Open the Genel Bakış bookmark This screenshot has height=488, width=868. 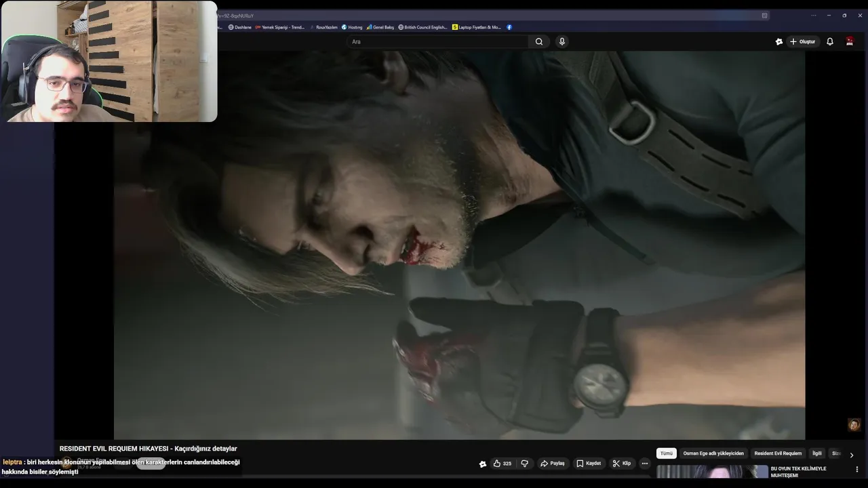tap(380, 27)
